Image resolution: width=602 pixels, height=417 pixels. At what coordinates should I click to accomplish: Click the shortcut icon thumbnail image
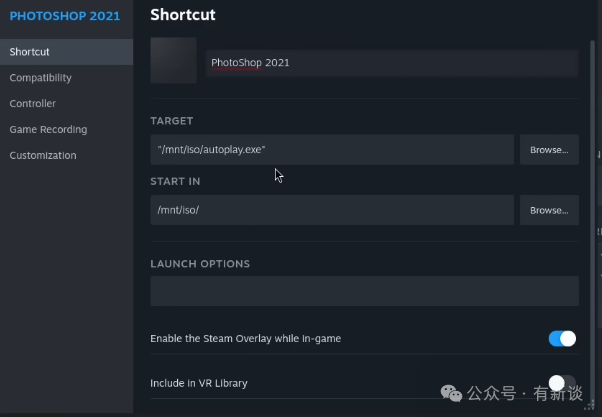pyautogui.click(x=173, y=61)
